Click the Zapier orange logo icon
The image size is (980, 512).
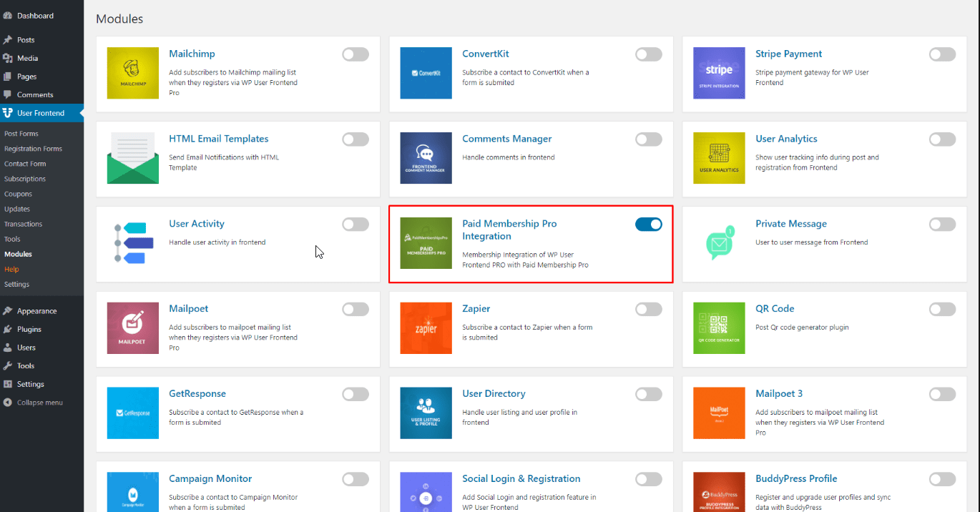[426, 328]
